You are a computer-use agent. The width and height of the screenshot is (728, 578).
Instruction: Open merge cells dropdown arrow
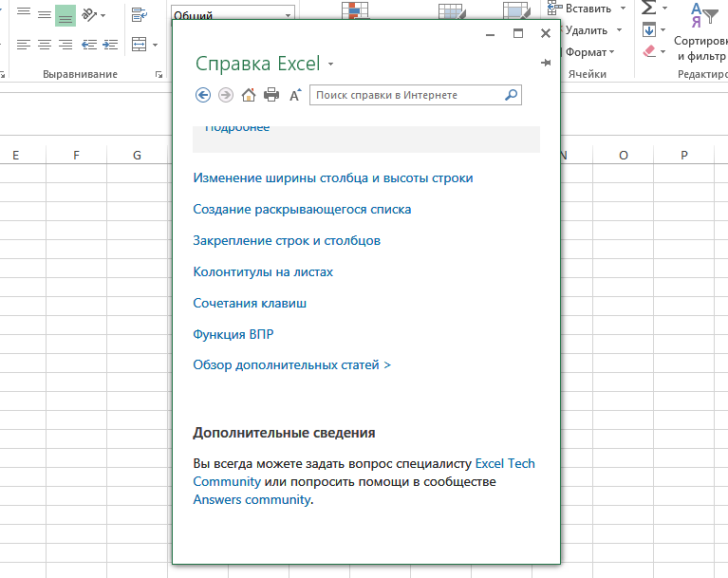pyautogui.click(x=155, y=45)
